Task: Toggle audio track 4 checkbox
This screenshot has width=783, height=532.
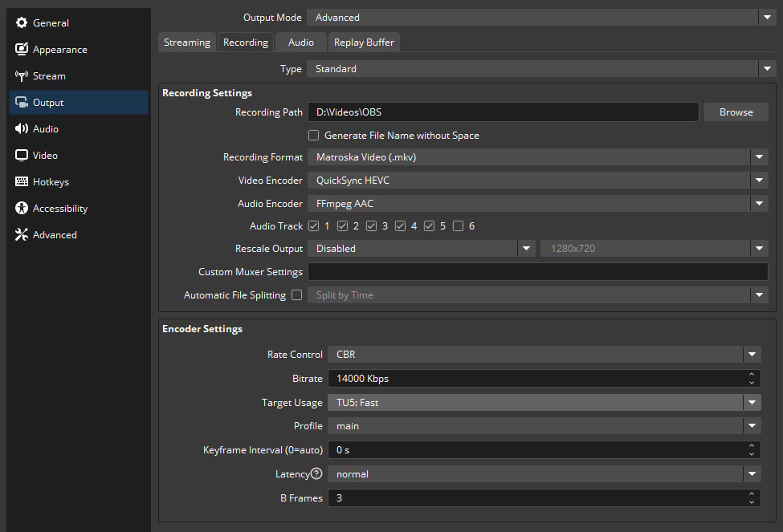Action: pos(400,226)
